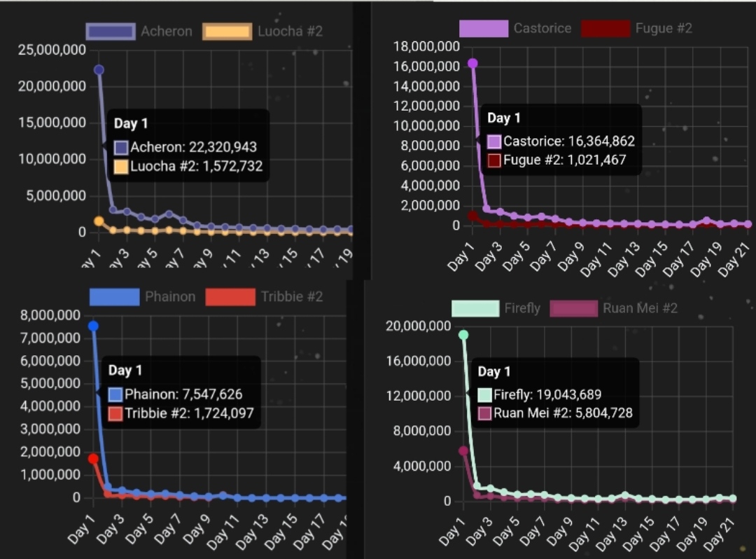Select Ruan Mei #2's Day 1 data point
756x559 pixels.
pyautogui.click(x=463, y=451)
